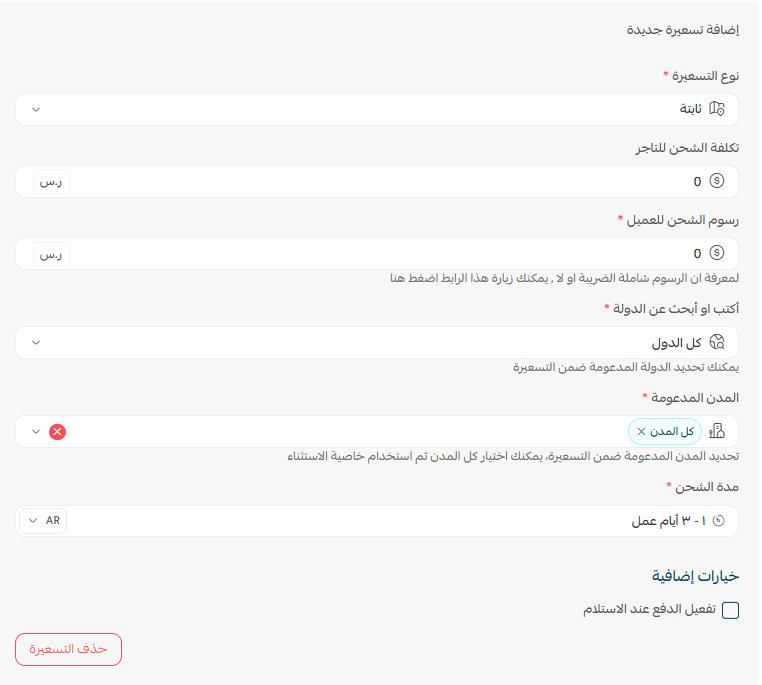
Task: Click the clock icon in shipping duration field
Action: pos(718,521)
